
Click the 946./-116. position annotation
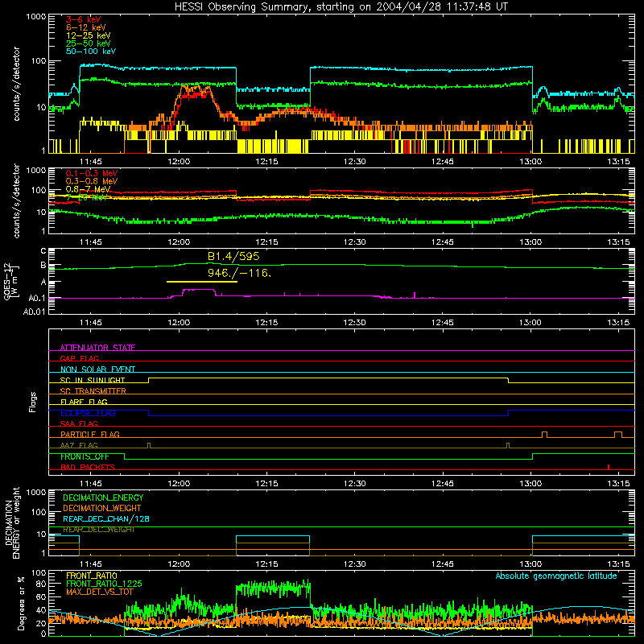[239, 273]
